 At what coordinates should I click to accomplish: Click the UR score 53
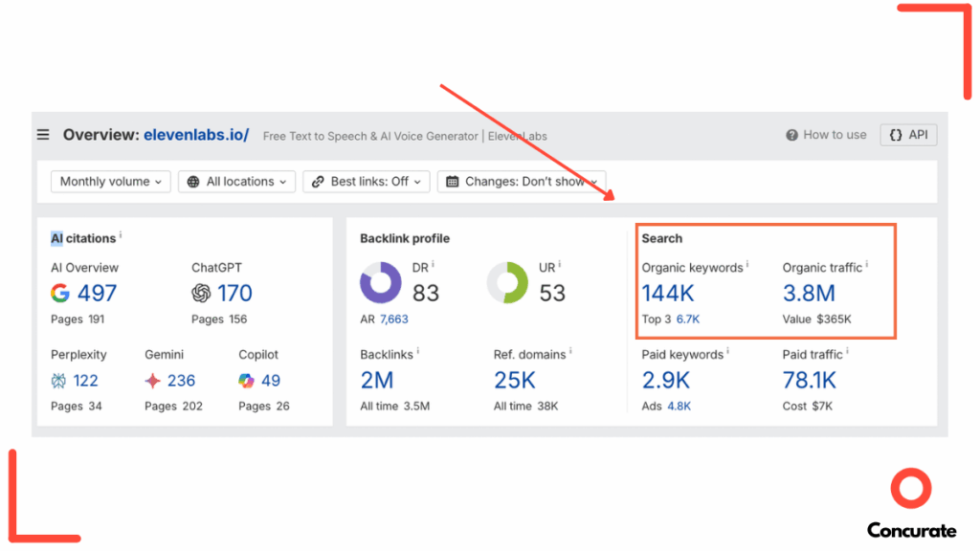point(552,293)
